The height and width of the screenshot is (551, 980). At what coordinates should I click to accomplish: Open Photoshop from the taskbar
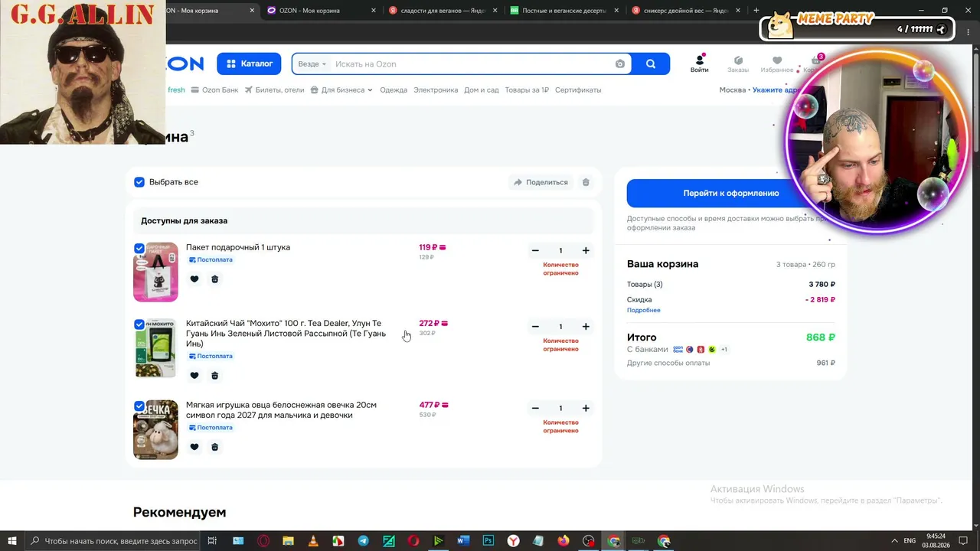click(x=488, y=541)
